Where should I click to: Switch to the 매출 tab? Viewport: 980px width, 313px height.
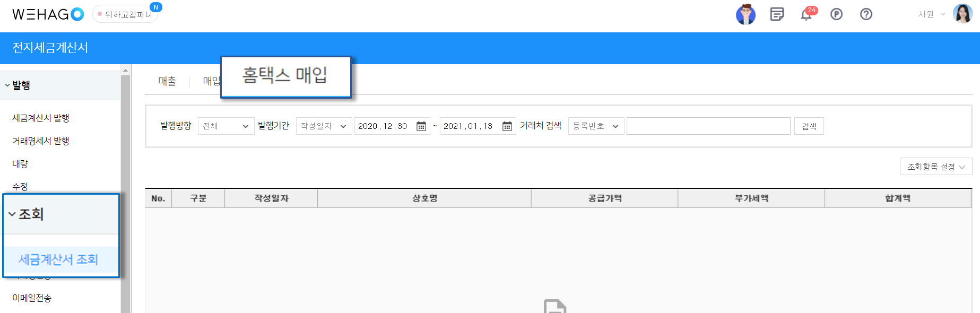(167, 81)
